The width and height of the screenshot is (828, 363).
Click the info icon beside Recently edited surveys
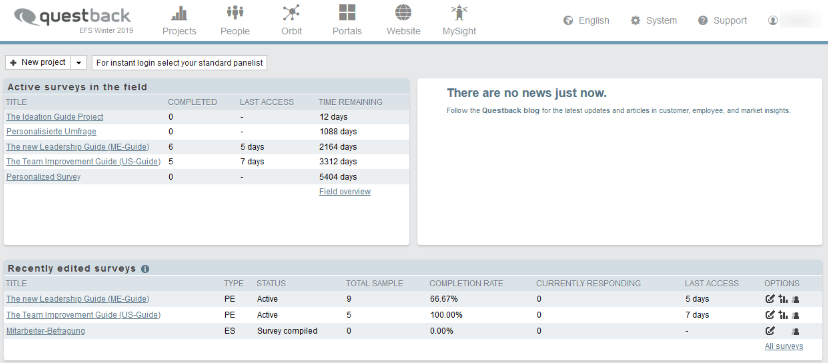click(x=145, y=268)
